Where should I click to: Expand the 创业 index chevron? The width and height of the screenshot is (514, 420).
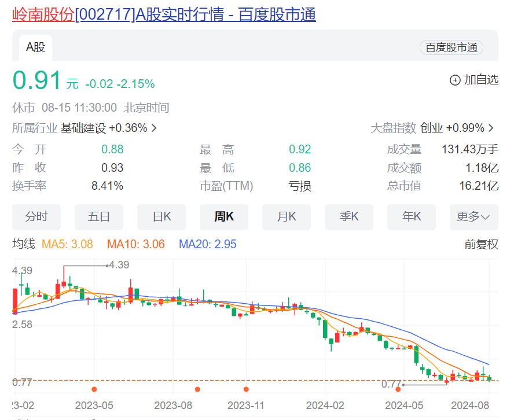point(491,128)
